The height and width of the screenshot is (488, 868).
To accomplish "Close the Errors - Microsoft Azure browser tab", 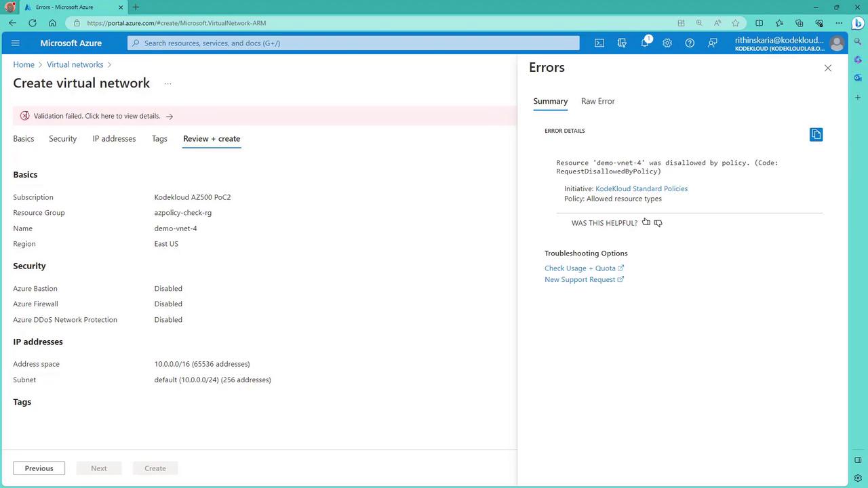I will [121, 7].
